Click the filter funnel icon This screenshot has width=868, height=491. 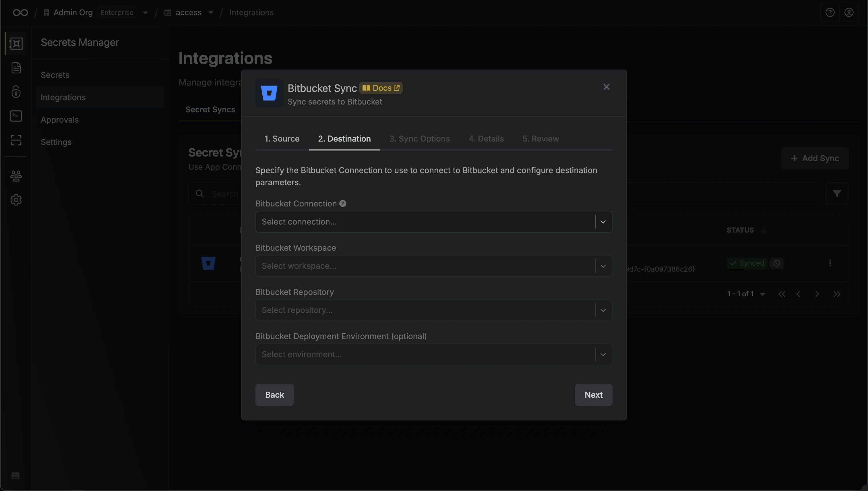pyautogui.click(x=837, y=194)
